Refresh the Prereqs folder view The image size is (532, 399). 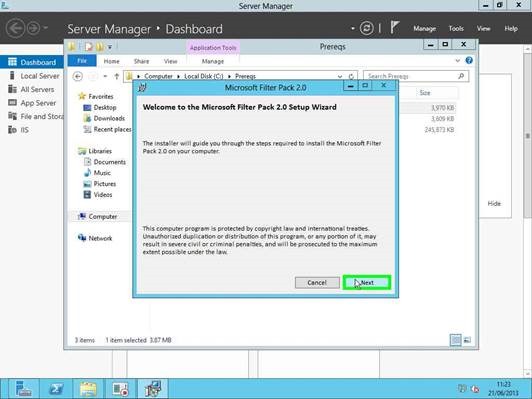351,76
